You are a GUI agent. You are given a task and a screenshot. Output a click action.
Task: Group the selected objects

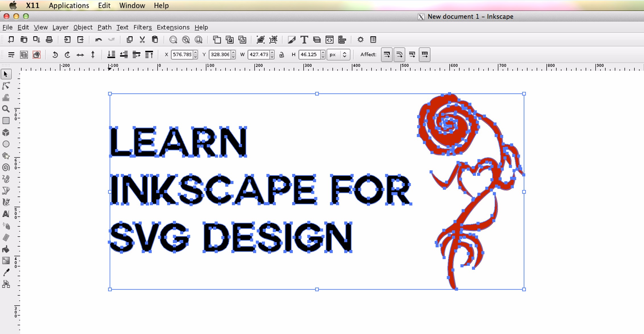point(260,40)
